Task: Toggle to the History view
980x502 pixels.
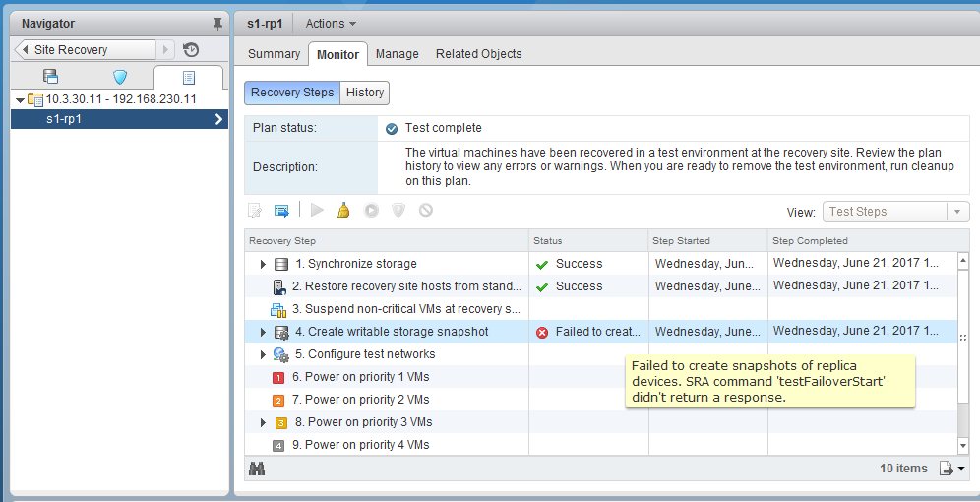Action: point(365,93)
